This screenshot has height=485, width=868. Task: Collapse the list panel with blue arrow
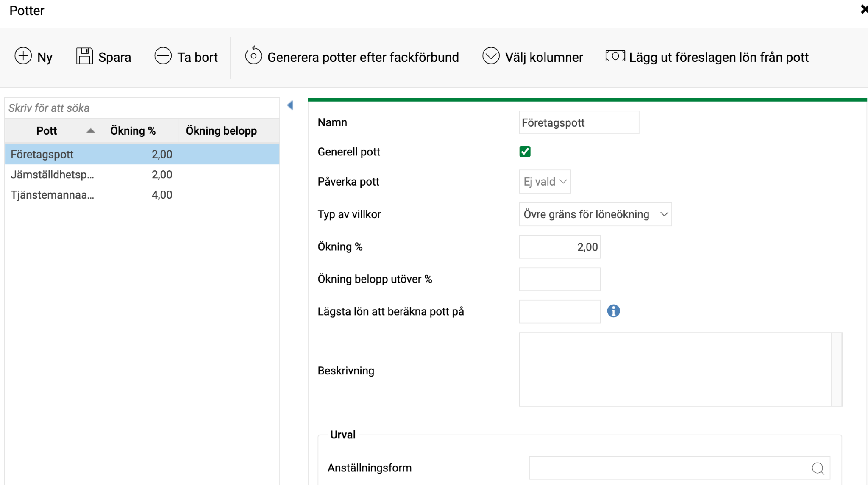(x=290, y=105)
